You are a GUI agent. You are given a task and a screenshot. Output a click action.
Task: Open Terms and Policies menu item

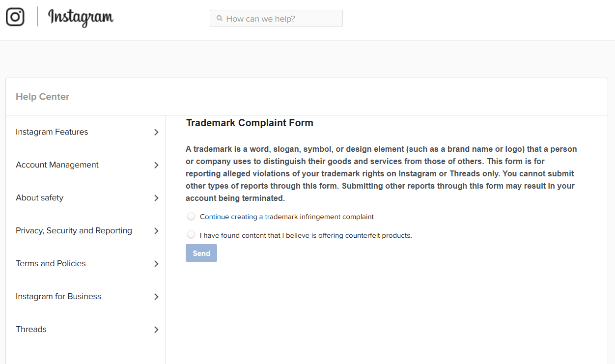coord(86,264)
